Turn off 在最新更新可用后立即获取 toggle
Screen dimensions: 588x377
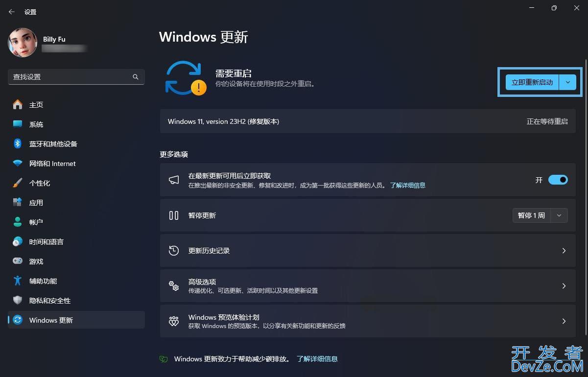coord(558,180)
